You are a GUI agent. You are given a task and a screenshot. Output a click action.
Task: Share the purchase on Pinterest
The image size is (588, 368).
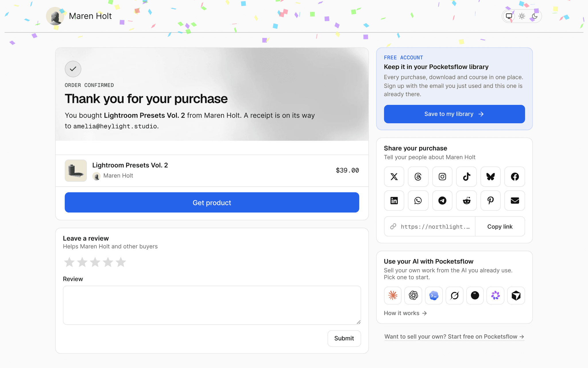(x=491, y=200)
